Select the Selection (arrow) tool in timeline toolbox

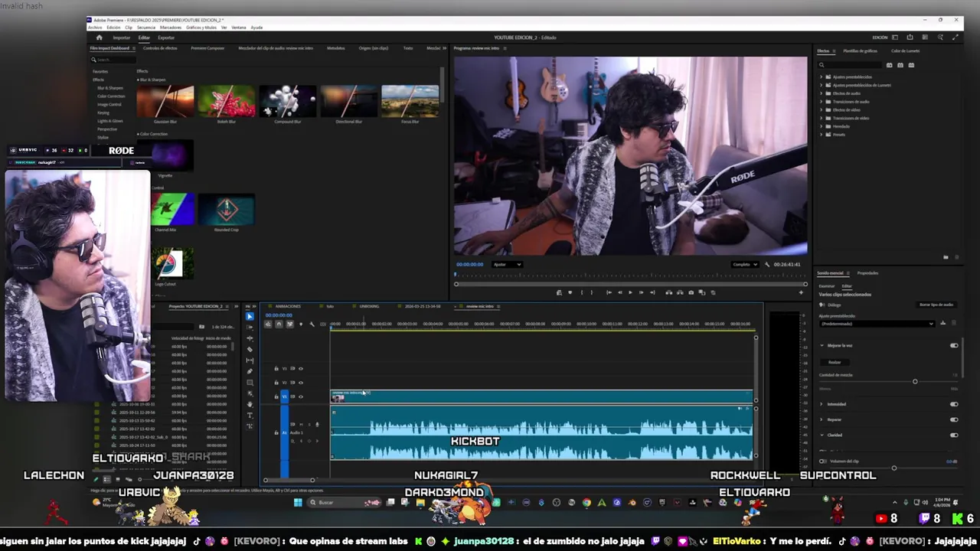(x=250, y=317)
